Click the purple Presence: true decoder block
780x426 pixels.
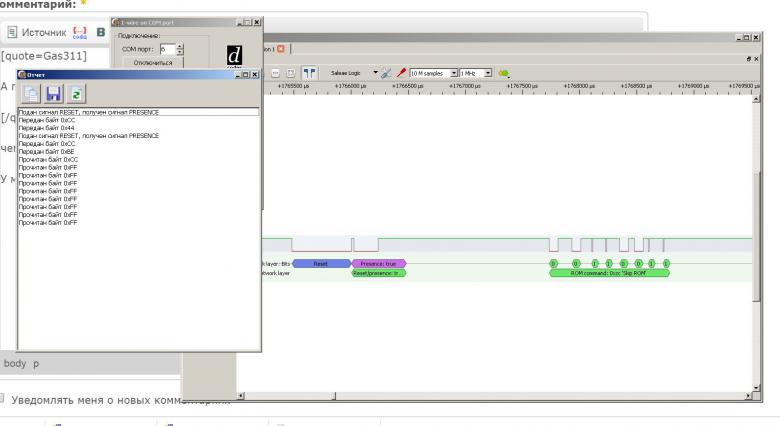[377, 263]
